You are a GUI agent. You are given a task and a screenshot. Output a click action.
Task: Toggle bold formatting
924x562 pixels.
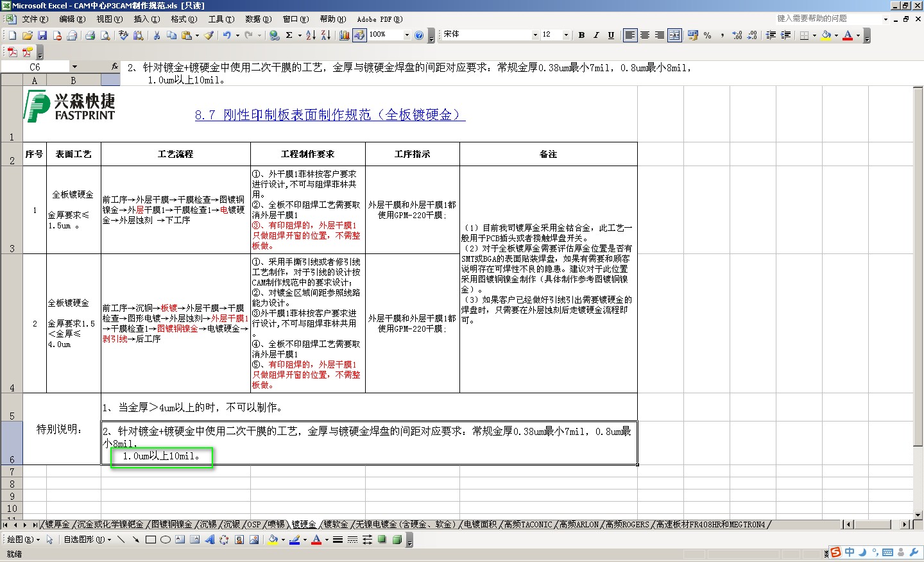[x=581, y=35]
